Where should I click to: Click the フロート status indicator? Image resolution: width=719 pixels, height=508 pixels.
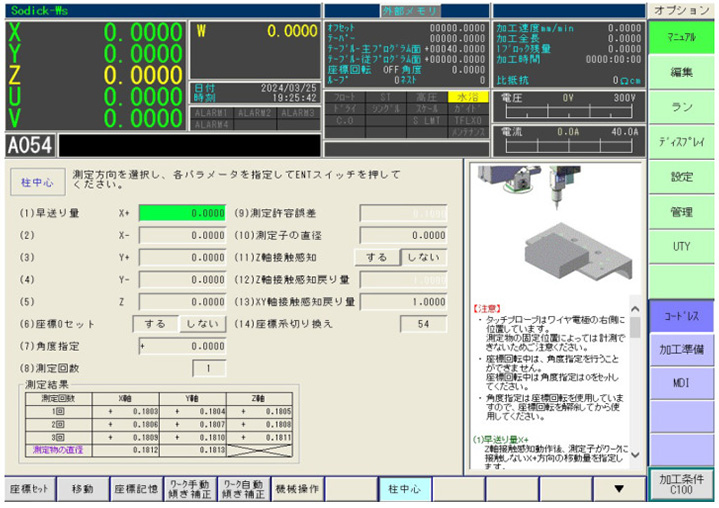(345, 97)
